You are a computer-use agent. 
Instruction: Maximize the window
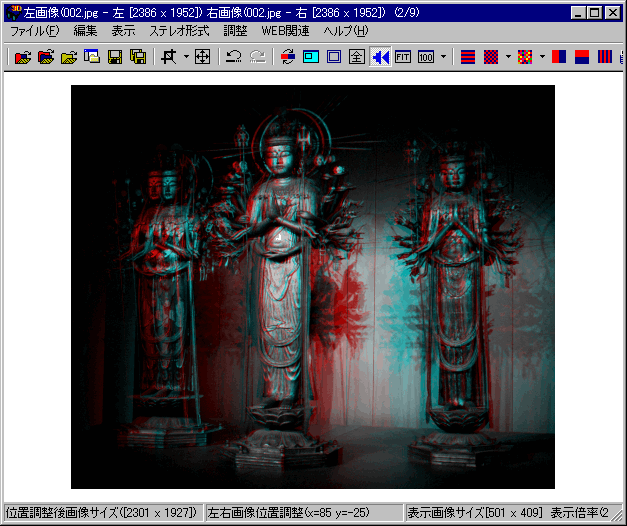595,13
